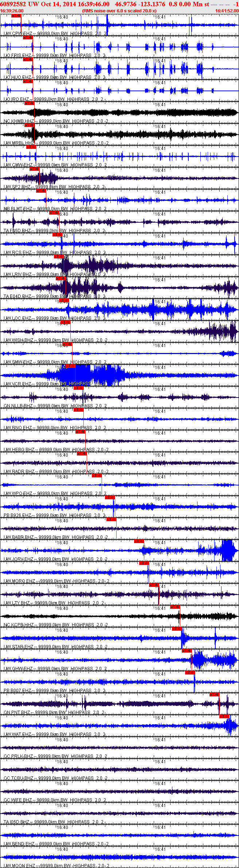
Task: Click the red pick marker on PB B926 trace
Action: click(x=110, y=498)
